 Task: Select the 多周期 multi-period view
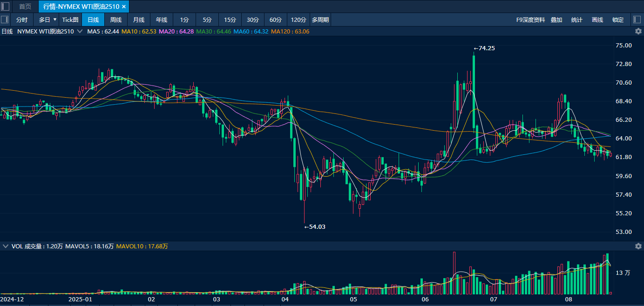pos(320,20)
